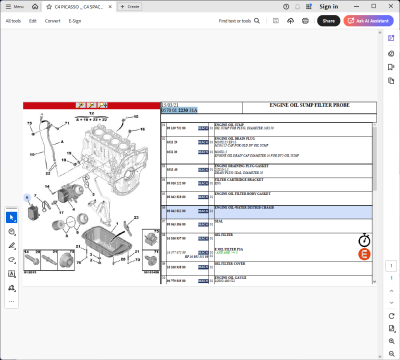
Task: Click the parts table vertical scrollbar
Action: click(375, 158)
